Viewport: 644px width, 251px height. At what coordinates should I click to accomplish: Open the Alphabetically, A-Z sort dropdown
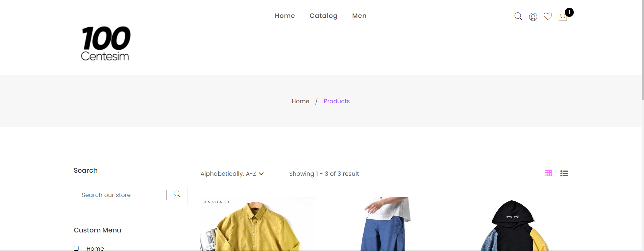pyautogui.click(x=232, y=174)
